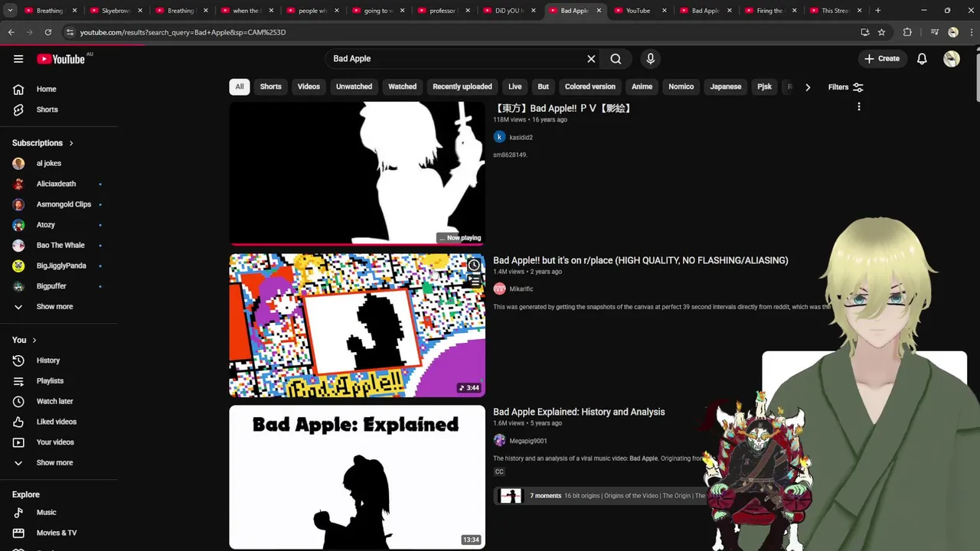Open the browser extensions puzzle icon
The height and width of the screenshot is (551, 980).
tap(907, 32)
